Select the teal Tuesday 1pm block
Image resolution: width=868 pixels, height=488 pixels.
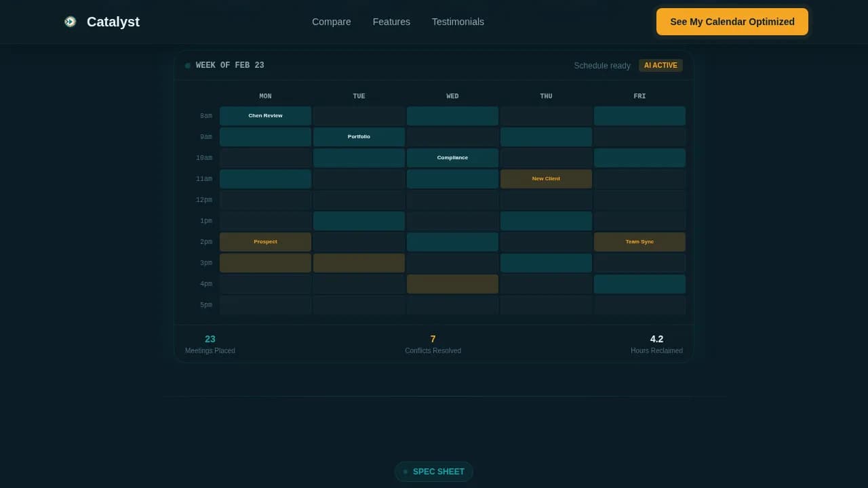tap(359, 221)
